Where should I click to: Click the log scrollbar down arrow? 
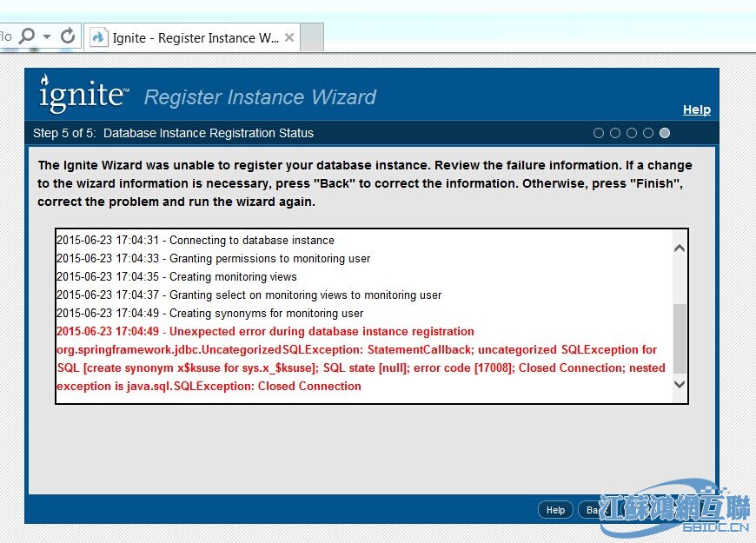click(680, 384)
